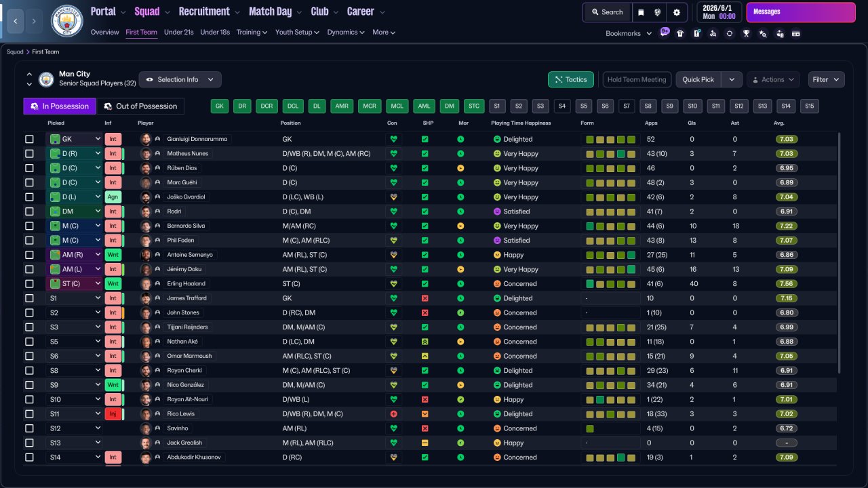Screen dimensions: 868x488
Task: Switch squad using the arrows beside Man City
Action: click(29, 79)
